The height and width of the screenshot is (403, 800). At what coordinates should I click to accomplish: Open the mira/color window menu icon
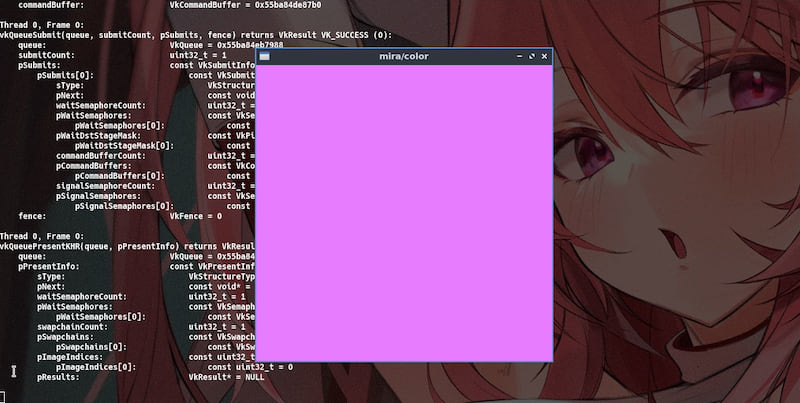[x=264, y=57]
